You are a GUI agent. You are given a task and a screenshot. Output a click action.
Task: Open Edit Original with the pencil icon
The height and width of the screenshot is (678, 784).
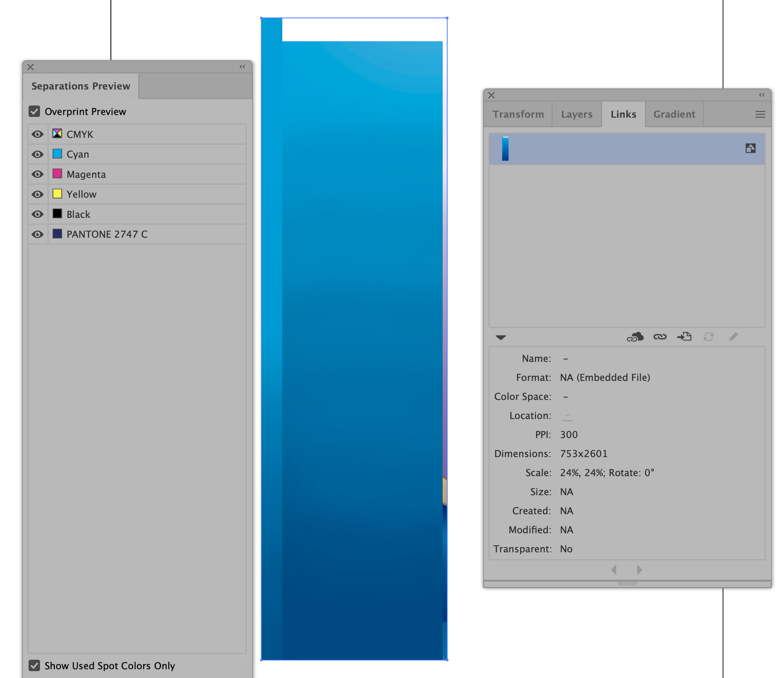coord(733,337)
